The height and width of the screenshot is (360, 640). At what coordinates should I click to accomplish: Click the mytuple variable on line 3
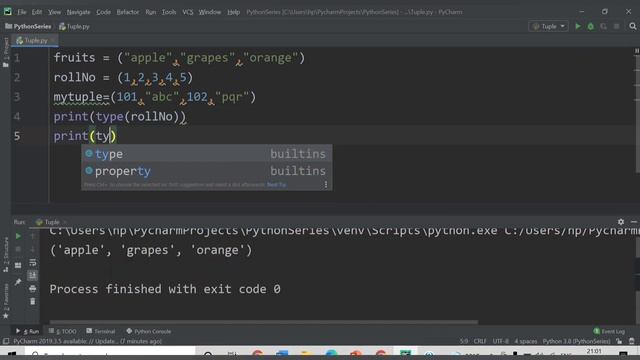click(x=78, y=97)
